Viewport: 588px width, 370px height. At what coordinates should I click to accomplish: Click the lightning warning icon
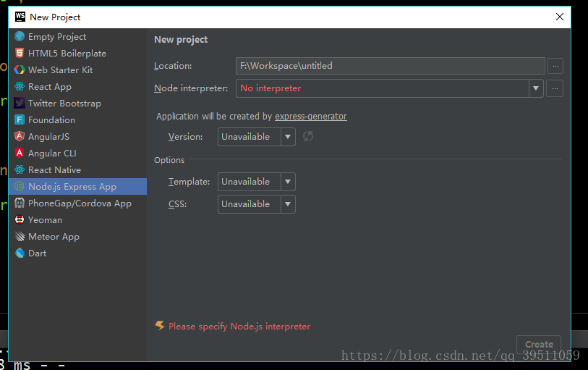coord(160,325)
